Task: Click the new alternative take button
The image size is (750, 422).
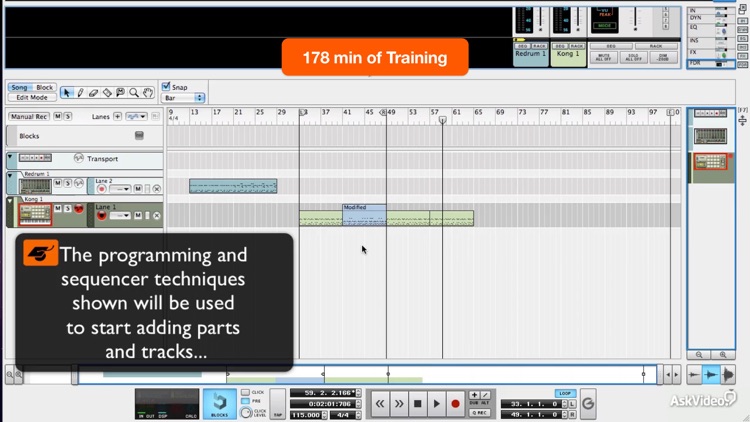Action: [x=485, y=395]
